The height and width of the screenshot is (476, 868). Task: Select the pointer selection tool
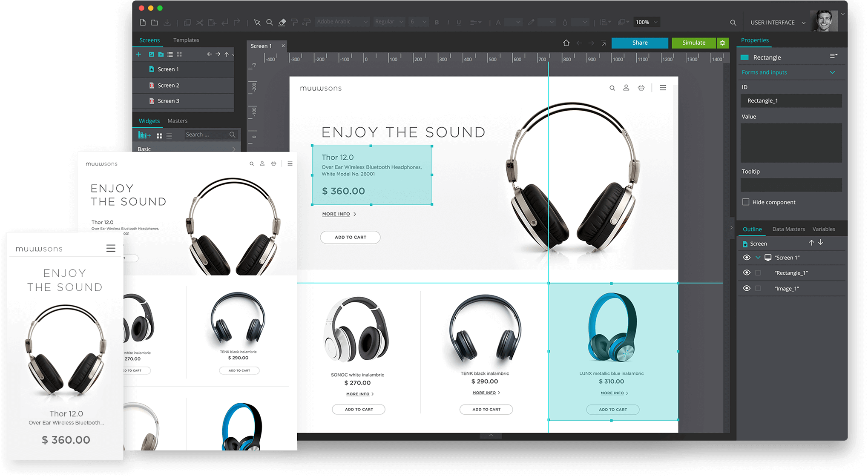pos(257,22)
